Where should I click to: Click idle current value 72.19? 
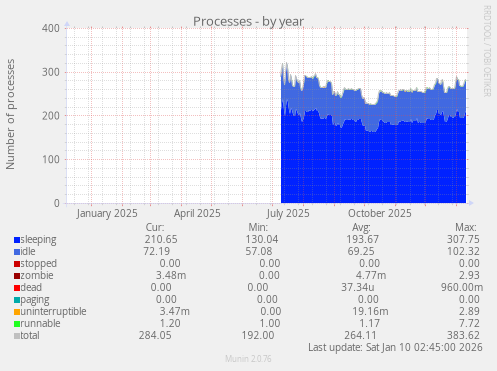[157, 251]
